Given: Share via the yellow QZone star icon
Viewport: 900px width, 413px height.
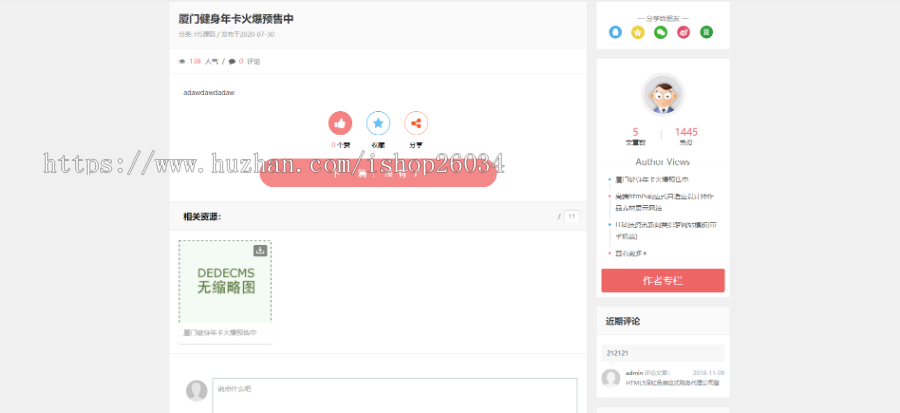Looking at the screenshot, I should (x=638, y=32).
